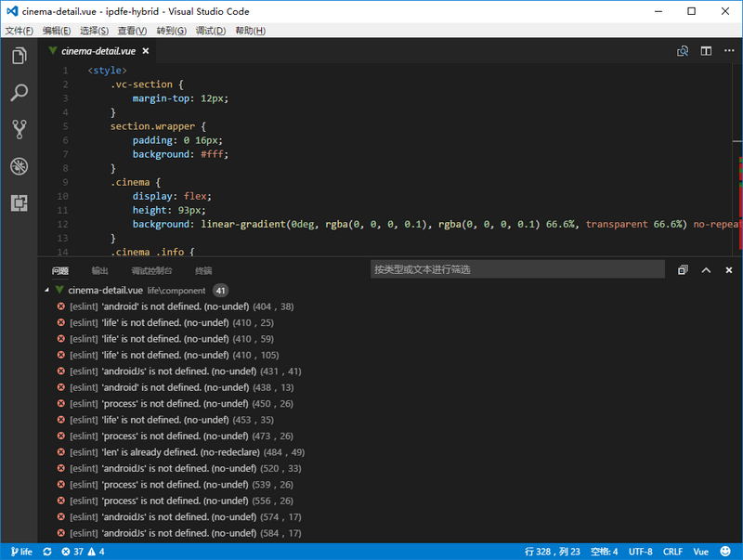Viewport: 743px width, 560px height.
Task: Open the 选择(S) menu
Action: (x=95, y=31)
